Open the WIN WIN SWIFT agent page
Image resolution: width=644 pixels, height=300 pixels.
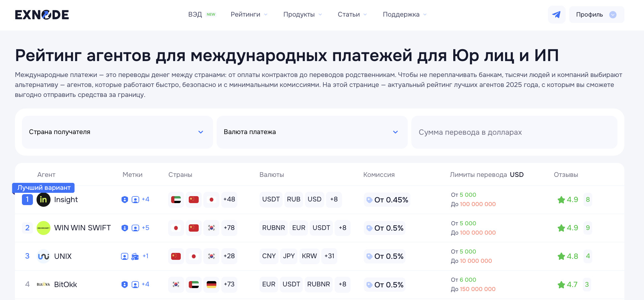pyautogui.click(x=82, y=228)
